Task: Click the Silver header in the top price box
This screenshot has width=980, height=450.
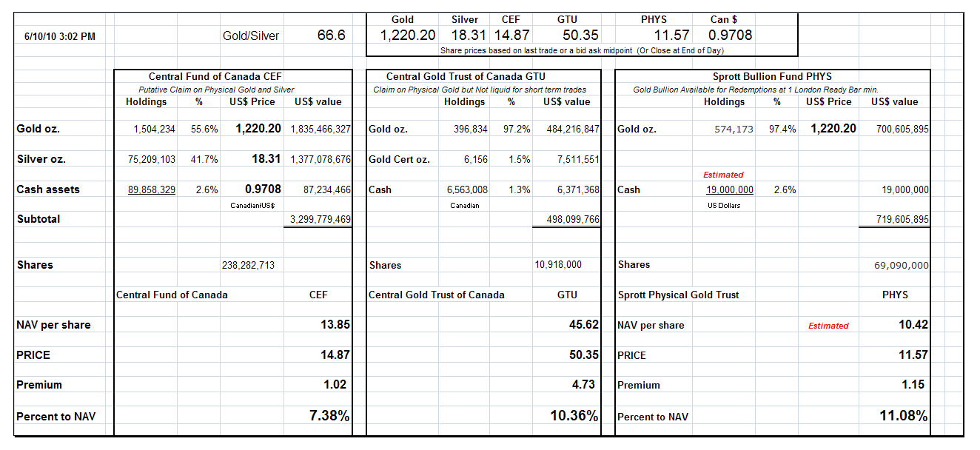Action: pos(465,19)
